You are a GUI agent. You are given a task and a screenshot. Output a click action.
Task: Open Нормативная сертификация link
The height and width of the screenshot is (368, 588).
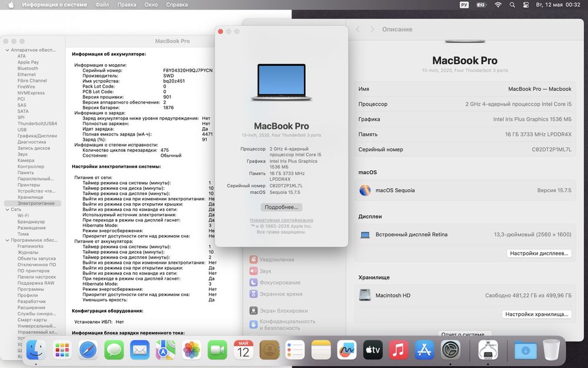(281, 220)
